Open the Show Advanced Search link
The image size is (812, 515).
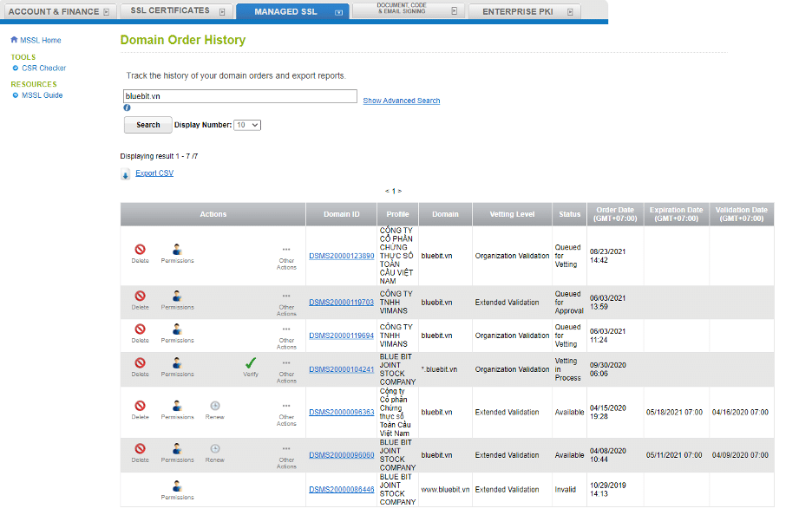tap(401, 101)
